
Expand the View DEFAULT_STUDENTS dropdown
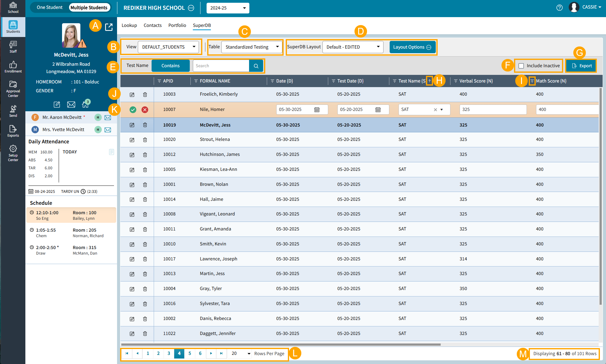pos(168,47)
